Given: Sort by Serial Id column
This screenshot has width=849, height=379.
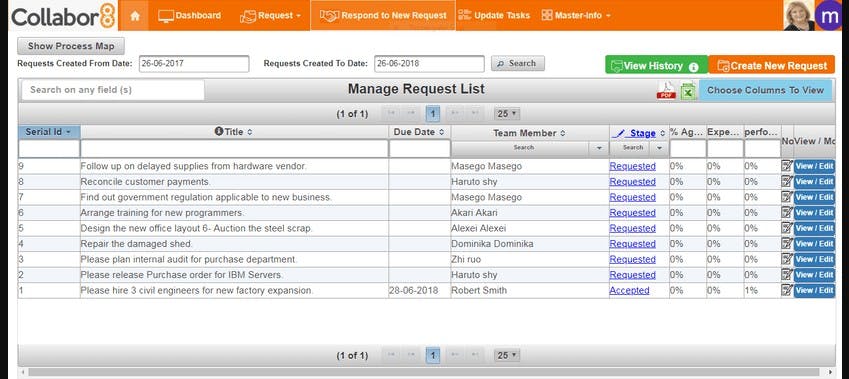Looking at the screenshot, I should pyautogui.click(x=49, y=132).
